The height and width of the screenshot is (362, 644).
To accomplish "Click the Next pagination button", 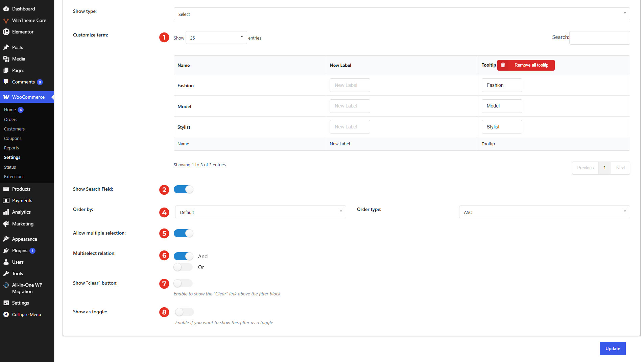I will tap(620, 168).
